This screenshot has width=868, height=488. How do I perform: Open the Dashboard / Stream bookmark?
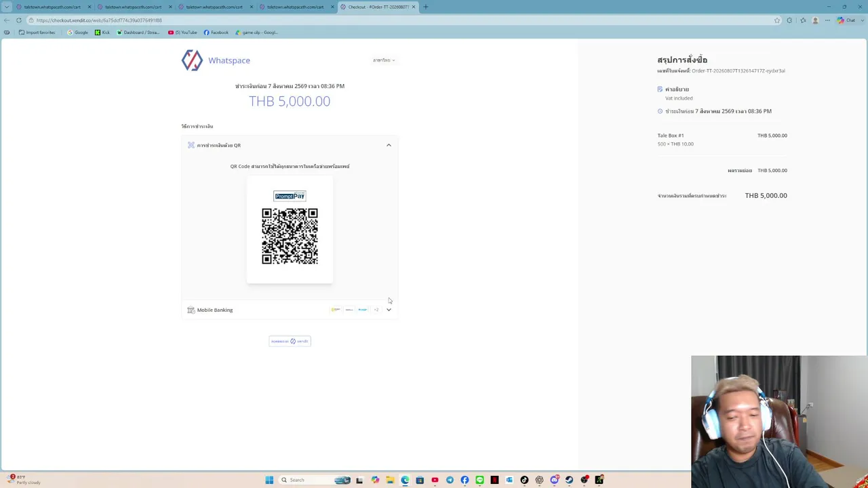click(138, 33)
